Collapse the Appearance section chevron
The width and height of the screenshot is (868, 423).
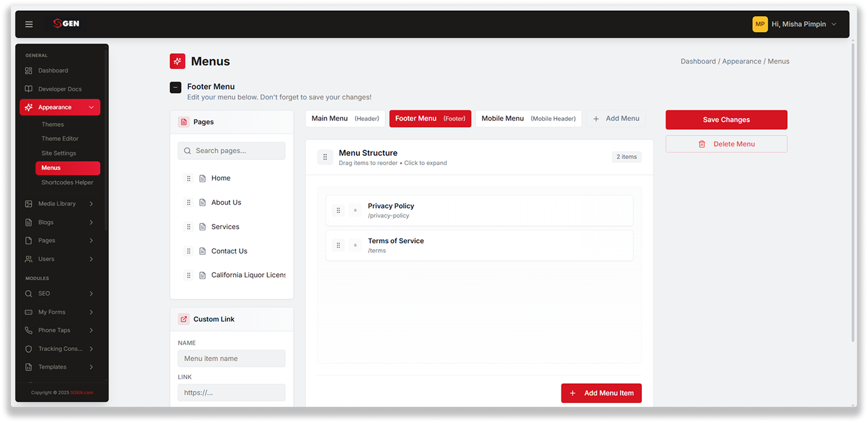click(x=91, y=107)
